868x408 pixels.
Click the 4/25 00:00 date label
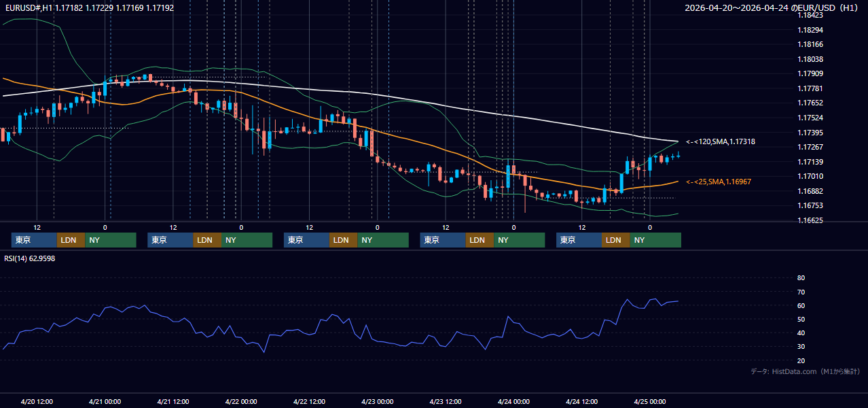[650, 401]
